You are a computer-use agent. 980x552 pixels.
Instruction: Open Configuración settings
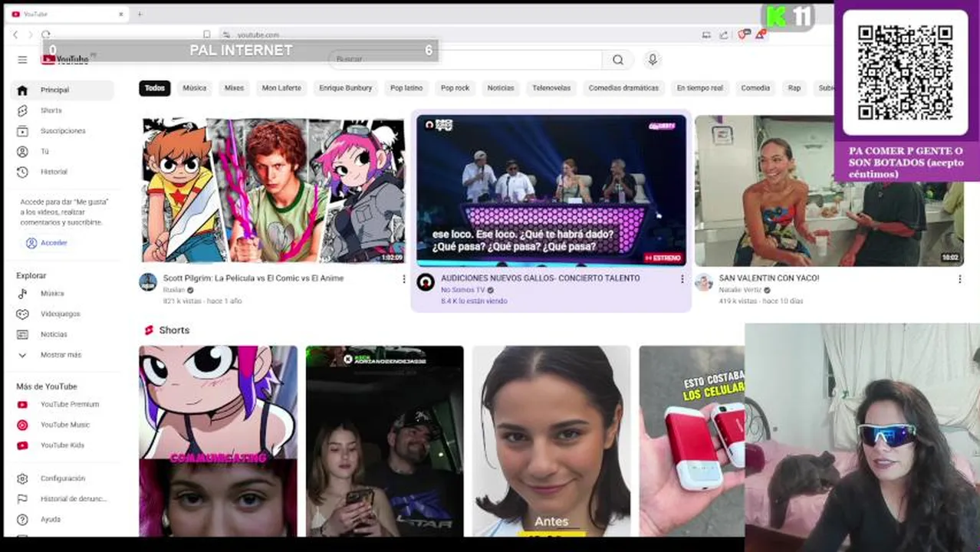coord(63,478)
